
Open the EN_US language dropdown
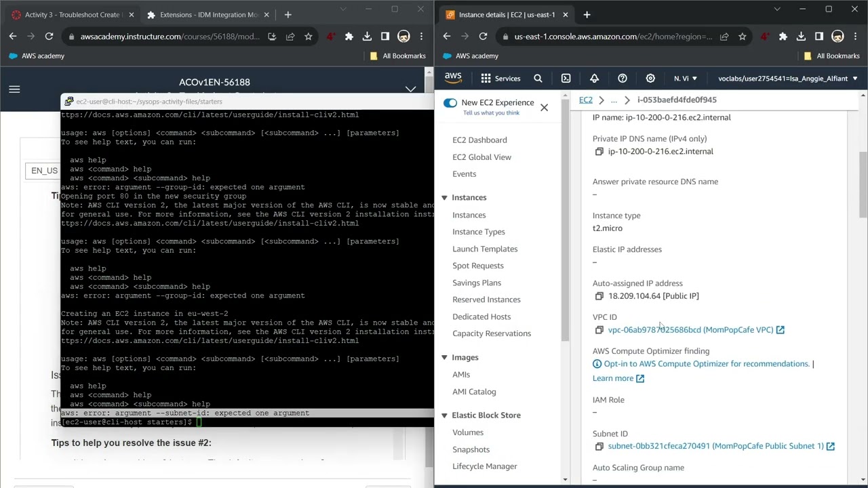click(x=42, y=171)
